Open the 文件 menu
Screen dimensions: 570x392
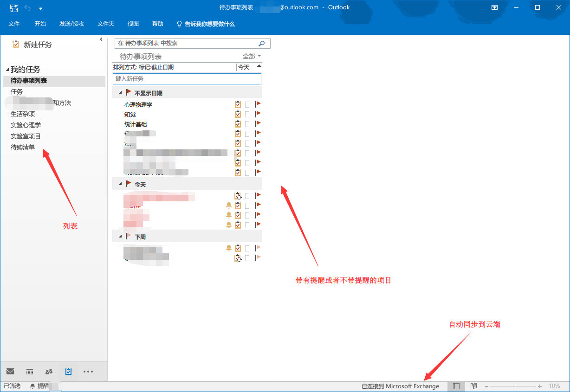14,24
